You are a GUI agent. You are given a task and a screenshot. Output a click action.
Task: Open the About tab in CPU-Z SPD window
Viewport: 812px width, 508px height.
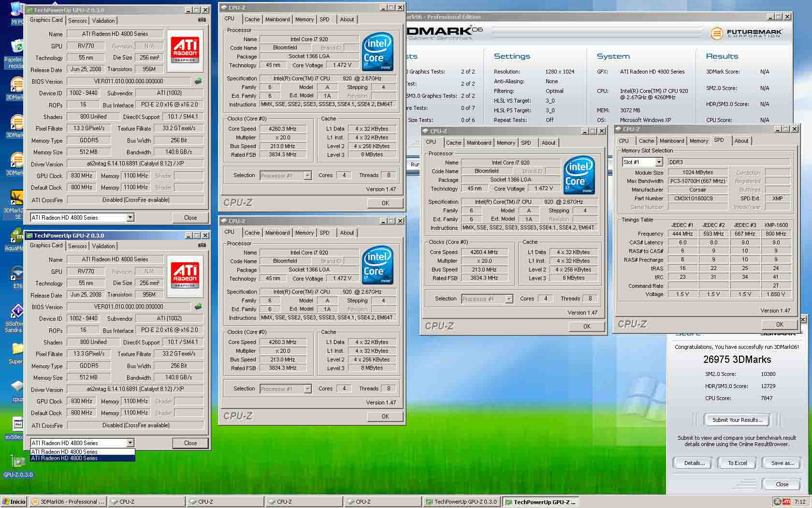pyautogui.click(x=741, y=141)
